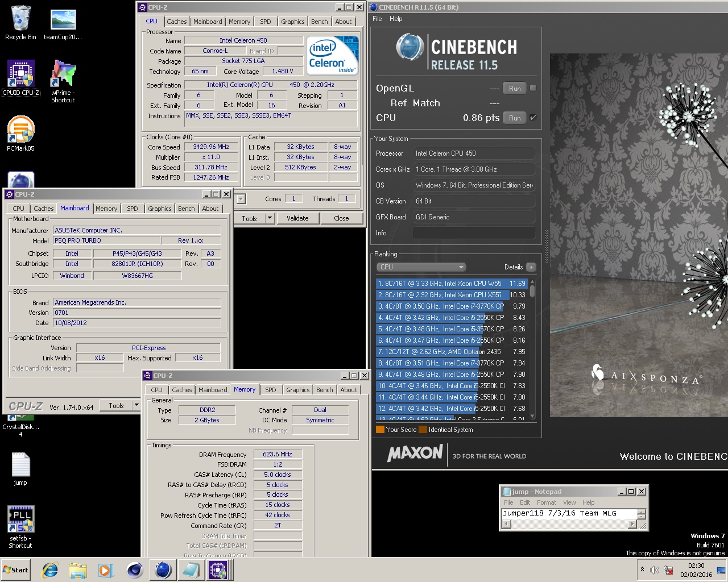Expand the ranking Details arrow button
This screenshot has width=728, height=582.
pos(531,267)
